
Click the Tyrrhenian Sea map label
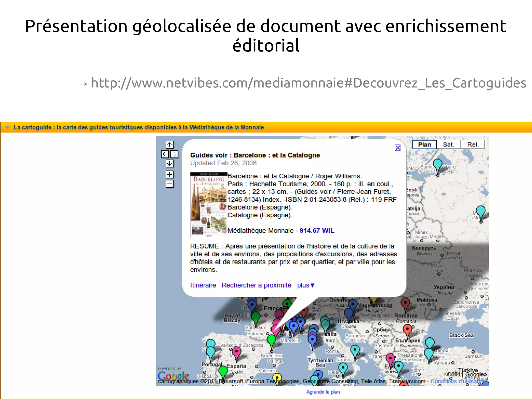point(320,363)
